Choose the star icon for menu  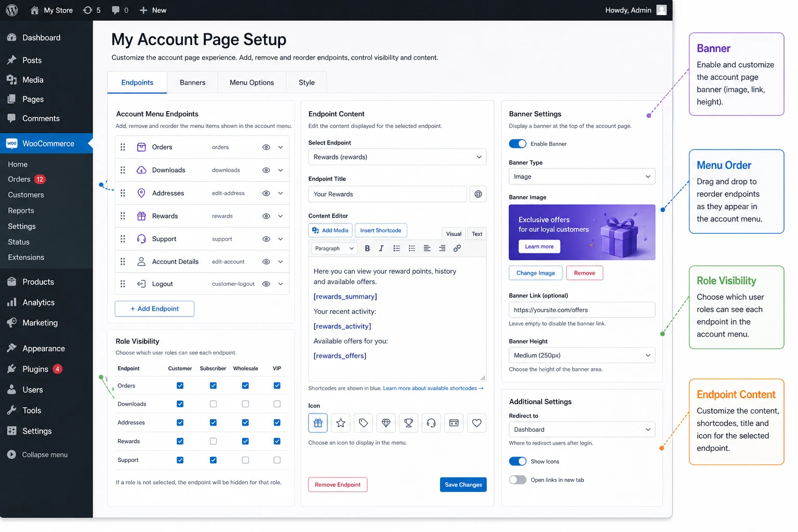(x=341, y=423)
